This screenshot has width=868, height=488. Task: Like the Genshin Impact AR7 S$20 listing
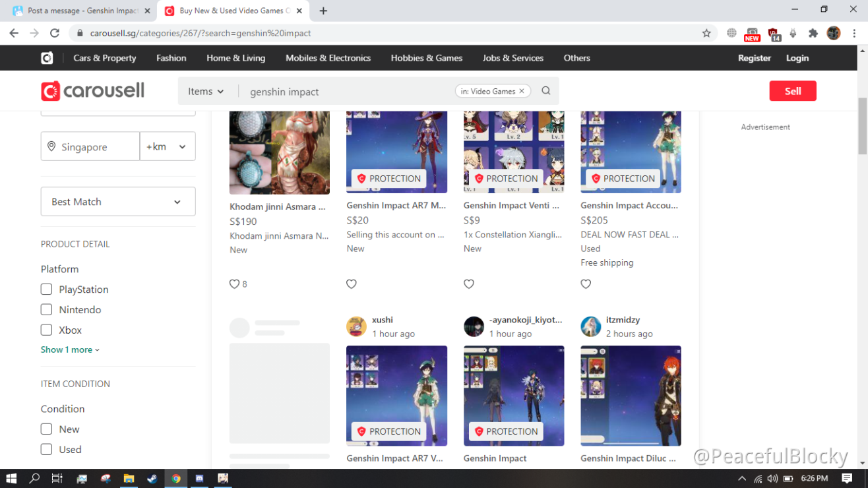pos(352,284)
